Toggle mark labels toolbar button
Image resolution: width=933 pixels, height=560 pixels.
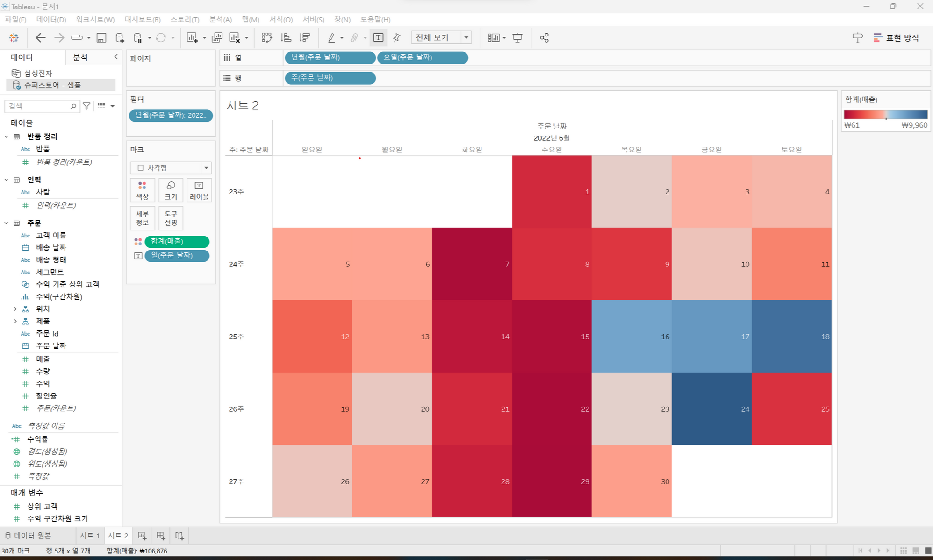coord(378,38)
